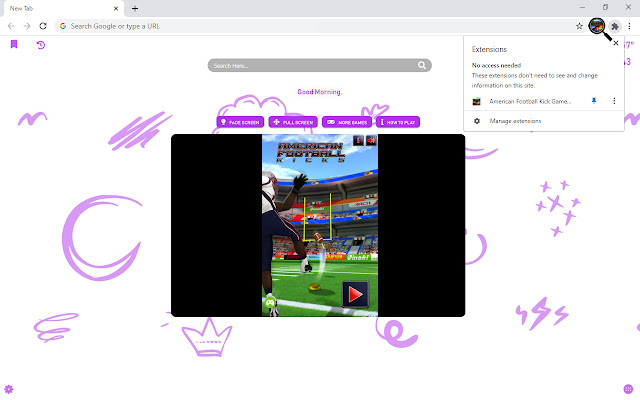Open the purple bookmark icon
This screenshot has height=400, width=640.
[x=14, y=44]
